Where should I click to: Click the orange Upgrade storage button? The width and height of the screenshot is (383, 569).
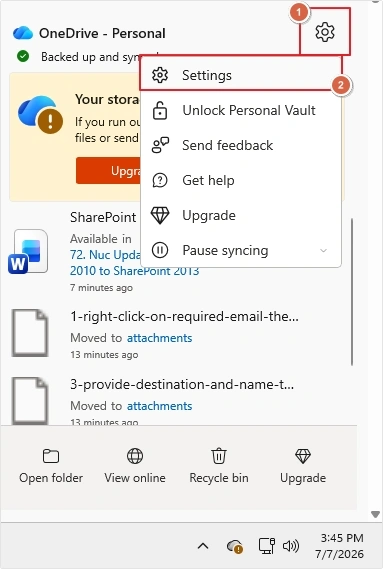pyautogui.click(x=109, y=171)
